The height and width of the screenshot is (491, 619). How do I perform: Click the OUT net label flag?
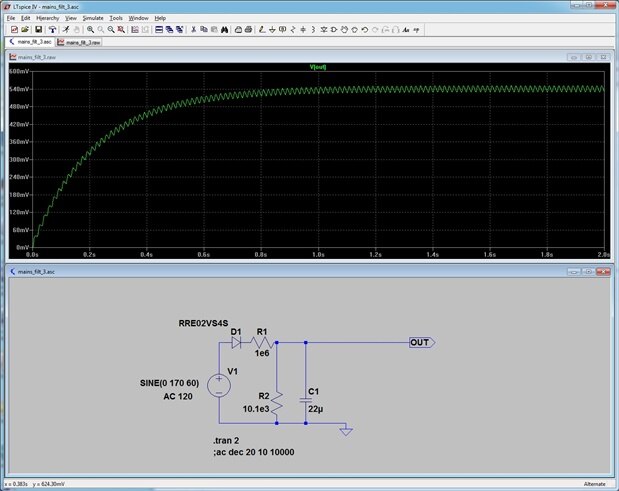[422, 343]
